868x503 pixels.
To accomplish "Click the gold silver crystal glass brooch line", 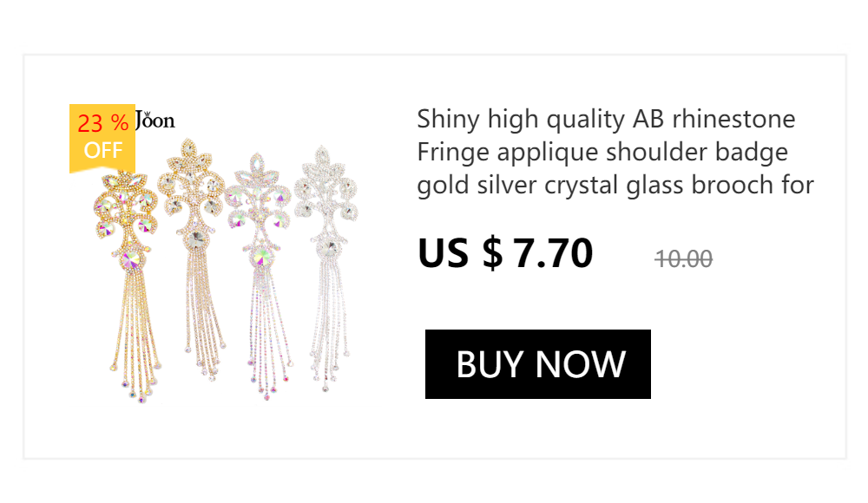I will (x=615, y=185).
